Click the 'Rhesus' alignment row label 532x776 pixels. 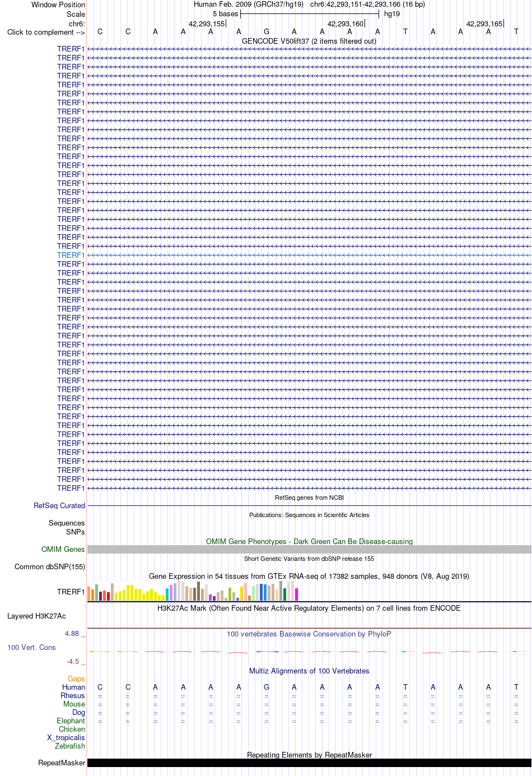click(73, 695)
